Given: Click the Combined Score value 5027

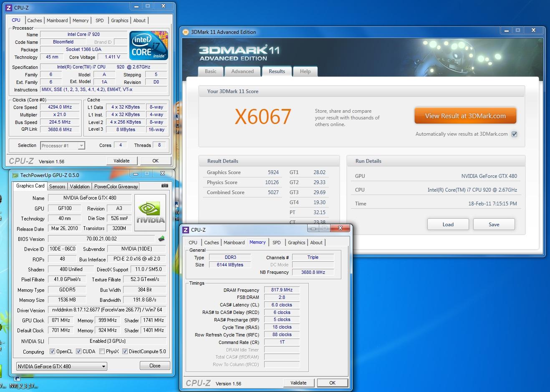Looking at the screenshot, I should click(273, 192).
